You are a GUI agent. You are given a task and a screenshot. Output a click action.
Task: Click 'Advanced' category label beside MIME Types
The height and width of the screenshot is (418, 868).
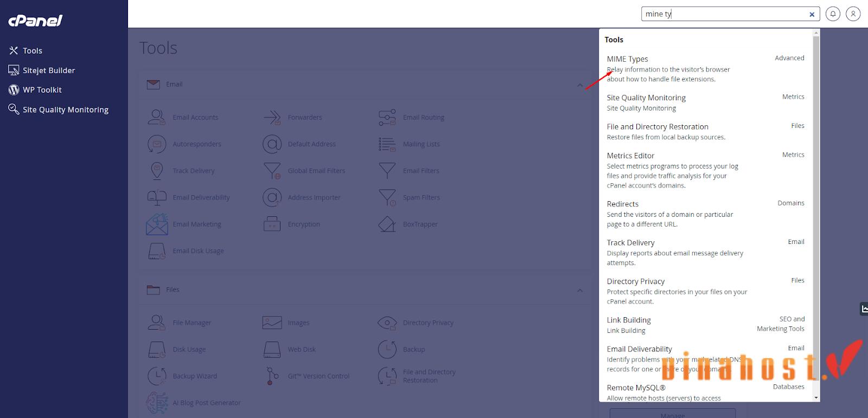click(x=789, y=58)
